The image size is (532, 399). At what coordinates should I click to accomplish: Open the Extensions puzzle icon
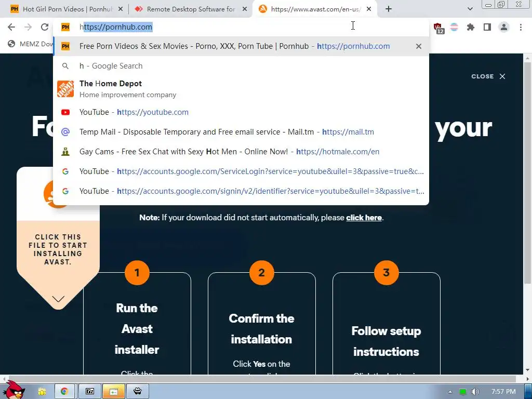[x=471, y=27]
